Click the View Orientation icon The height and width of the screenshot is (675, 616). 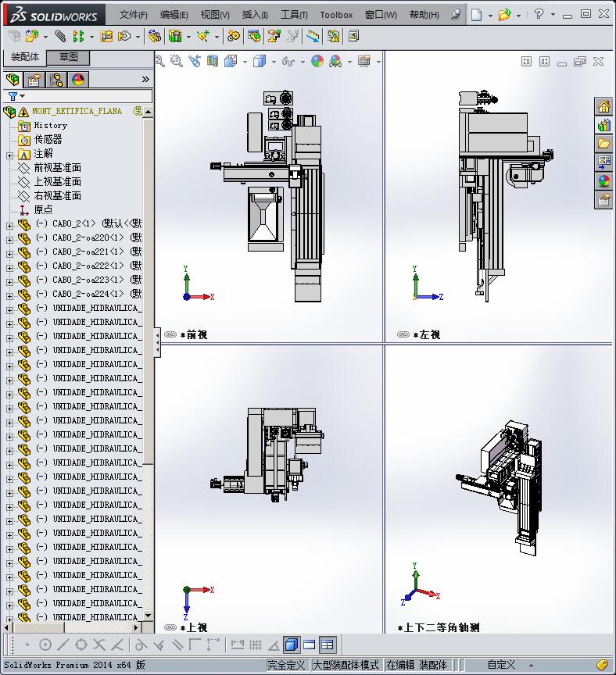click(x=231, y=61)
